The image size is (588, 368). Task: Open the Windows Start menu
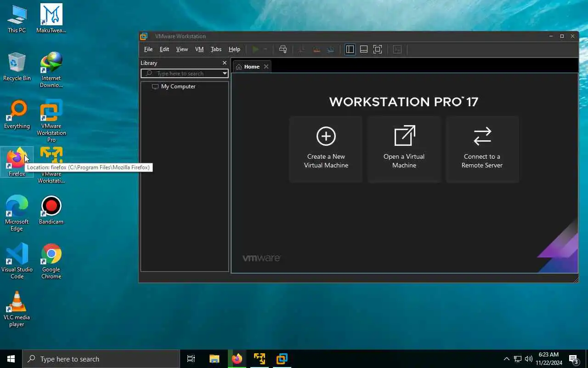click(x=11, y=359)
